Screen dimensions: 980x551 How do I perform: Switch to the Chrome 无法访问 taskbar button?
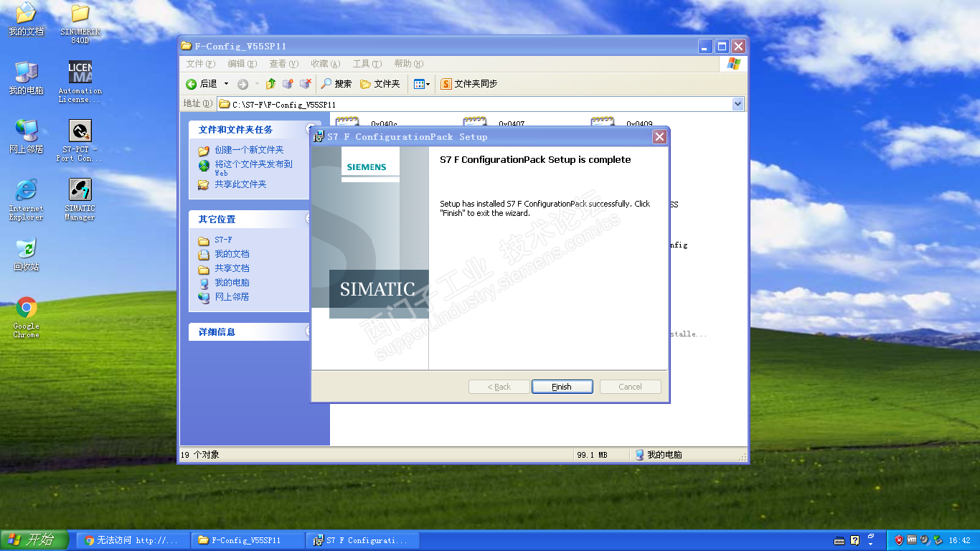point(133,540)
